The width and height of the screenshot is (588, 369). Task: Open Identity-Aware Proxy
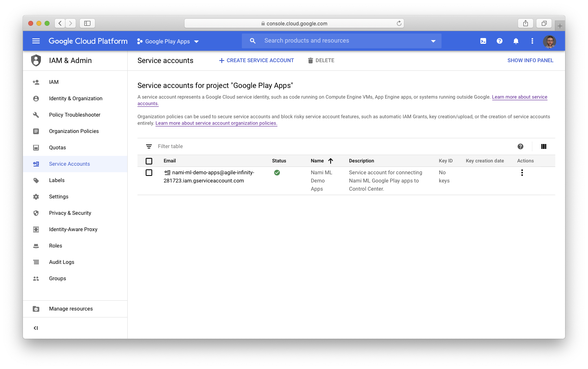(x=75, y=229)
